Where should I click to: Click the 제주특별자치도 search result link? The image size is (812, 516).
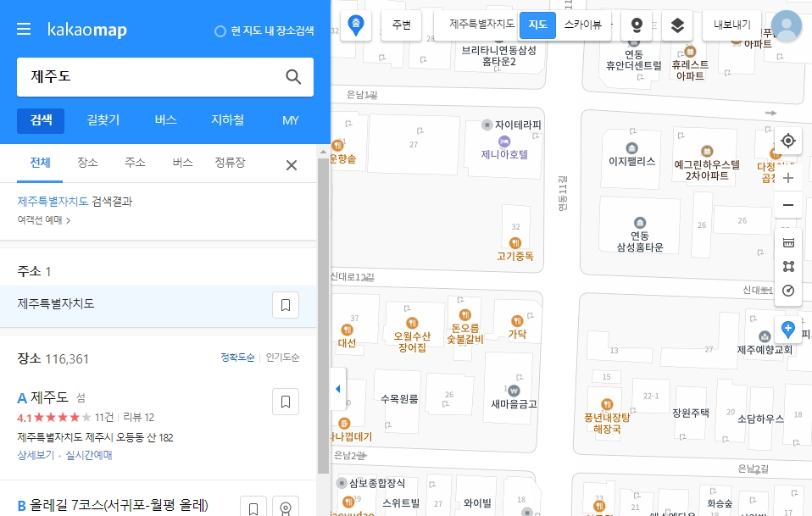point(53,202)
